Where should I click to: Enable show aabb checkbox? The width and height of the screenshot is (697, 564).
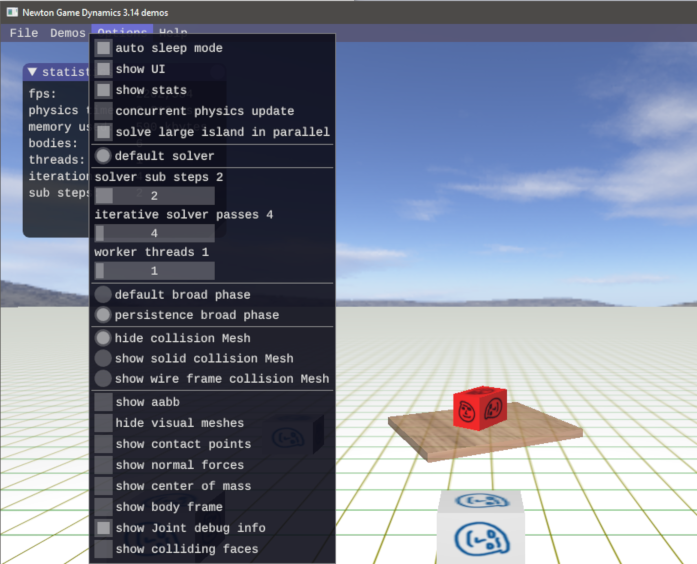(x=104, y=402)
